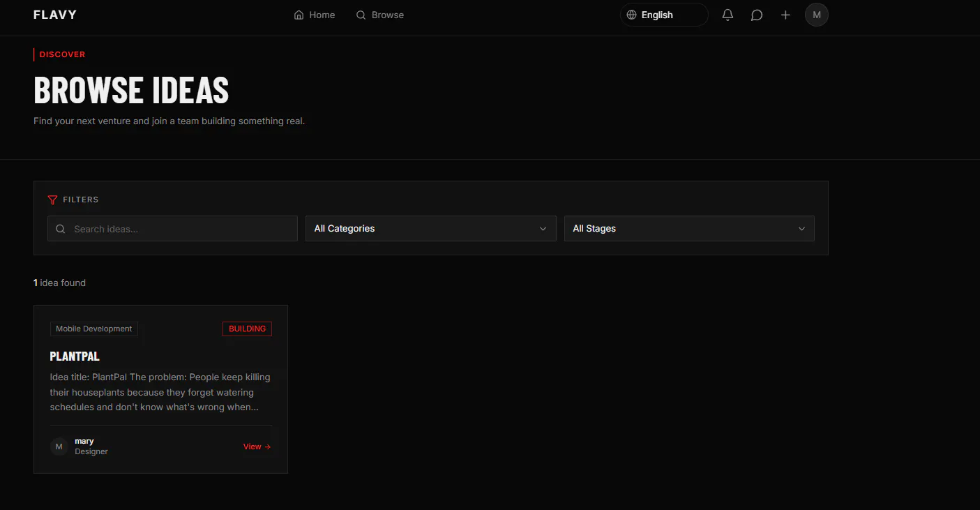
Task: Click the DISCOVER label
Action: point(62,54)
